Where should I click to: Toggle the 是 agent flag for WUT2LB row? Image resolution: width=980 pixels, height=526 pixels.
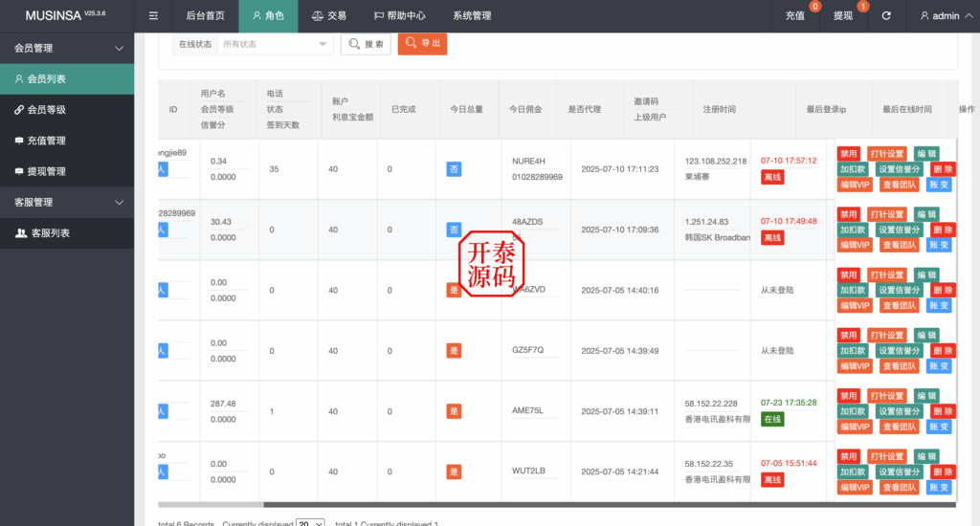pyautogui.click(x=454, y=471)
